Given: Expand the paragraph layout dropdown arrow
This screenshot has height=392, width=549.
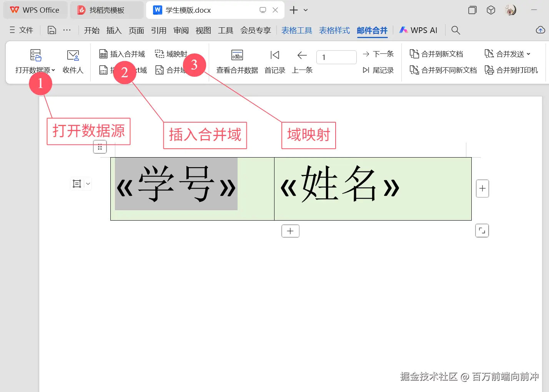Looking at the screenshot, I should [88, 184].
